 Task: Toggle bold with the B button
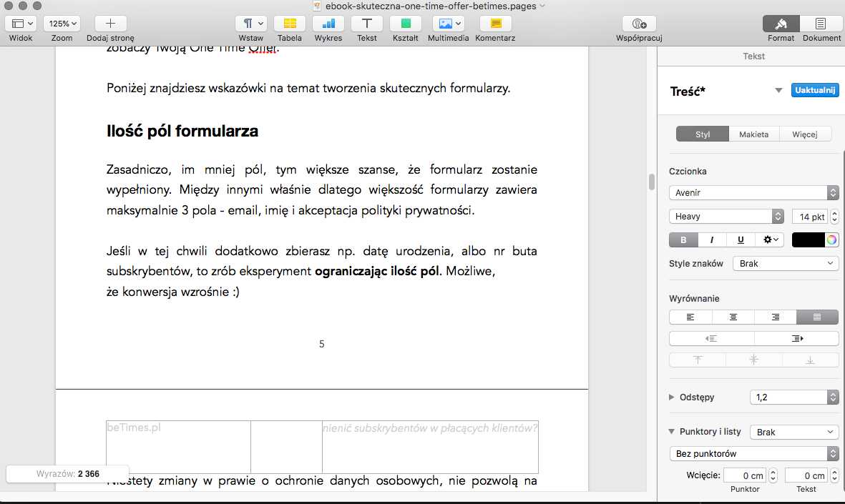(683, 239)
